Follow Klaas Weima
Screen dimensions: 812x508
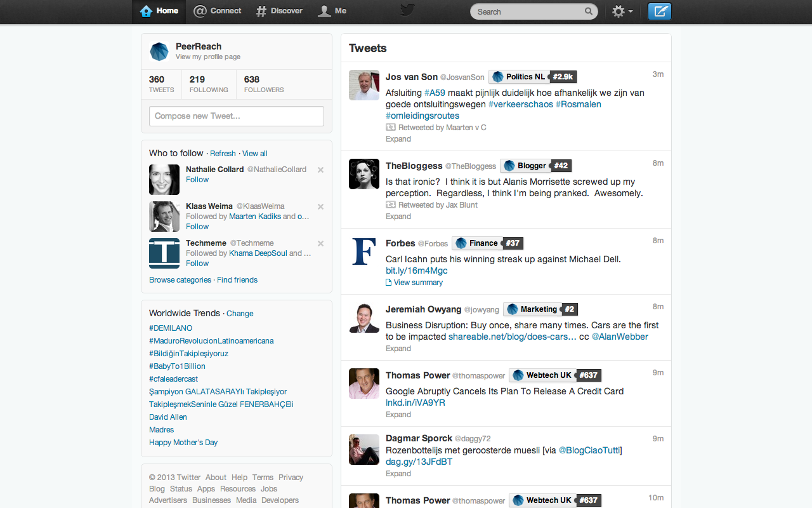coord(197,227)
